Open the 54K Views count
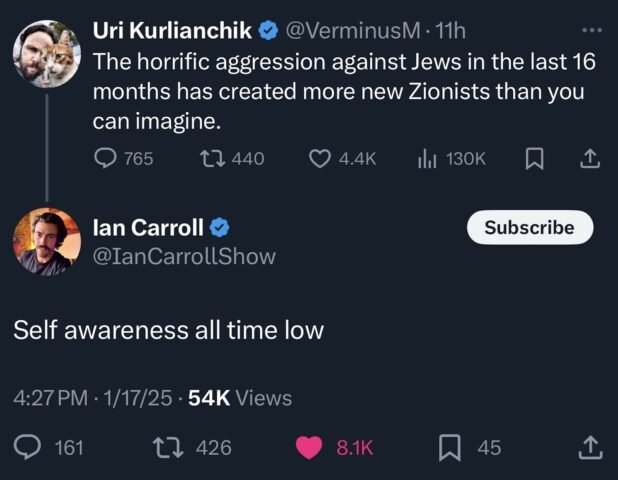Screen dimensions: 618x480 click(240, 398)
